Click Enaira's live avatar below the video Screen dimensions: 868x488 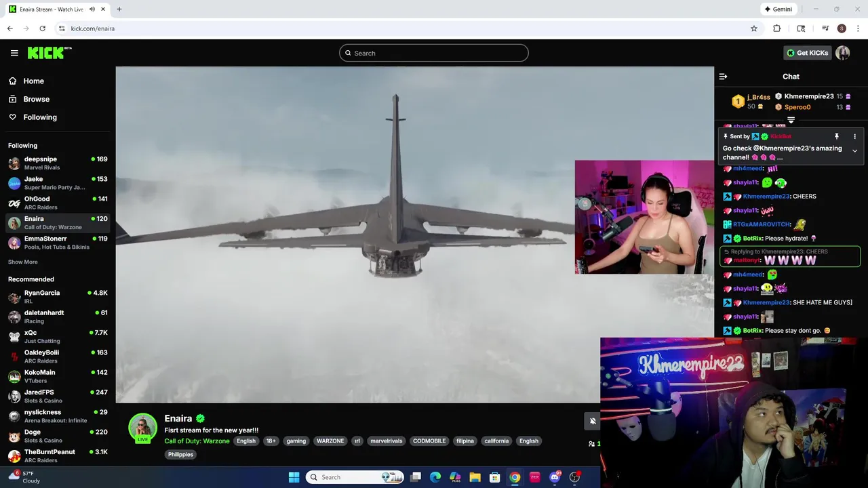pos(142,428)
